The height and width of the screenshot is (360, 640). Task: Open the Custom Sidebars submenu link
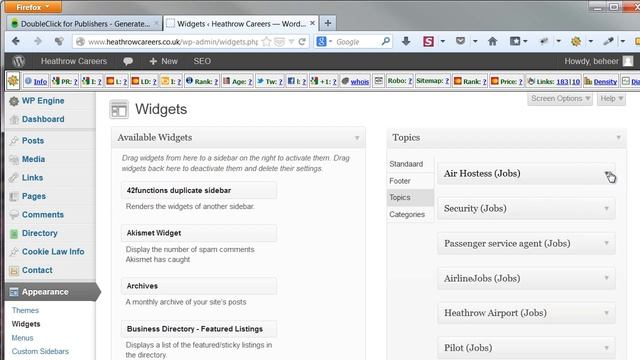point(40,351)
